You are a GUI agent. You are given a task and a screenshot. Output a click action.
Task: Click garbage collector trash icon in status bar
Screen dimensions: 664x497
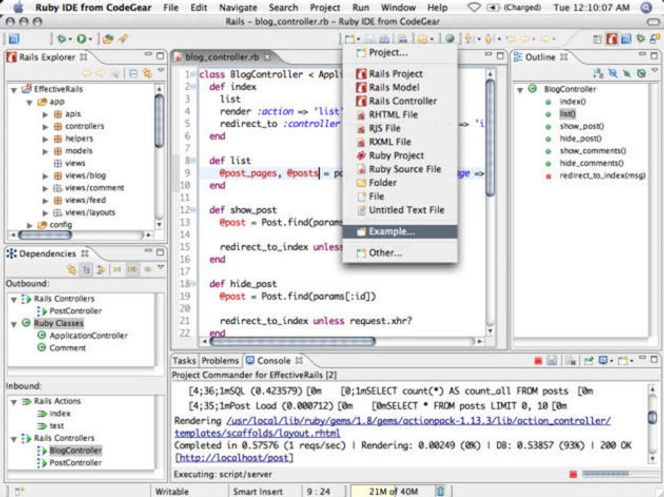point(440,491)
